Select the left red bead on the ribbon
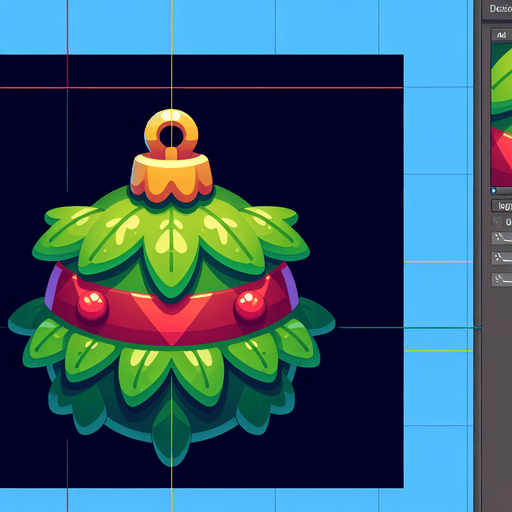This screenshot has width=512, height=512. click(x=92, y=305)
